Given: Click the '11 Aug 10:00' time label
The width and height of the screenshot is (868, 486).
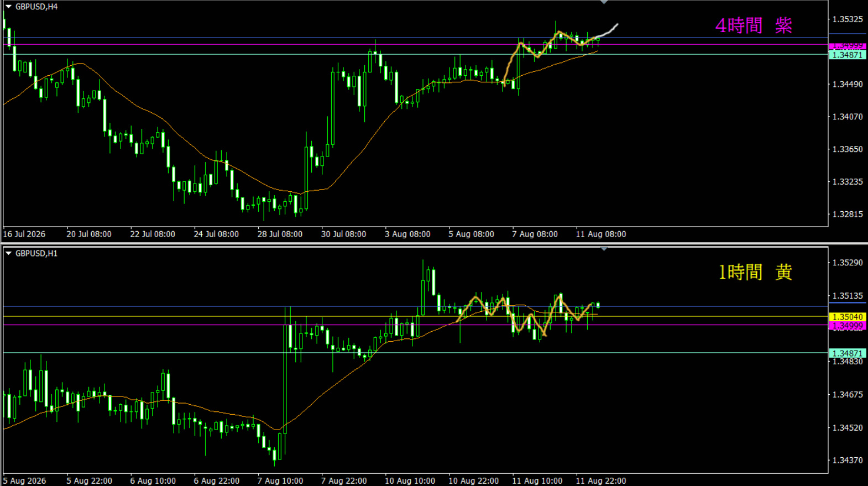Looking at the screenshot, I should [537, 480].
